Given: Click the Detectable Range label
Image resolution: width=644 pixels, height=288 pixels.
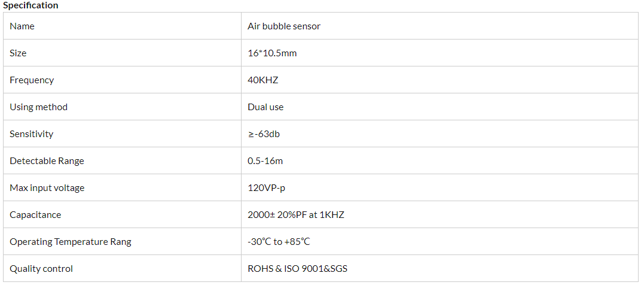Looking at the screenshot, I should 47,161.
